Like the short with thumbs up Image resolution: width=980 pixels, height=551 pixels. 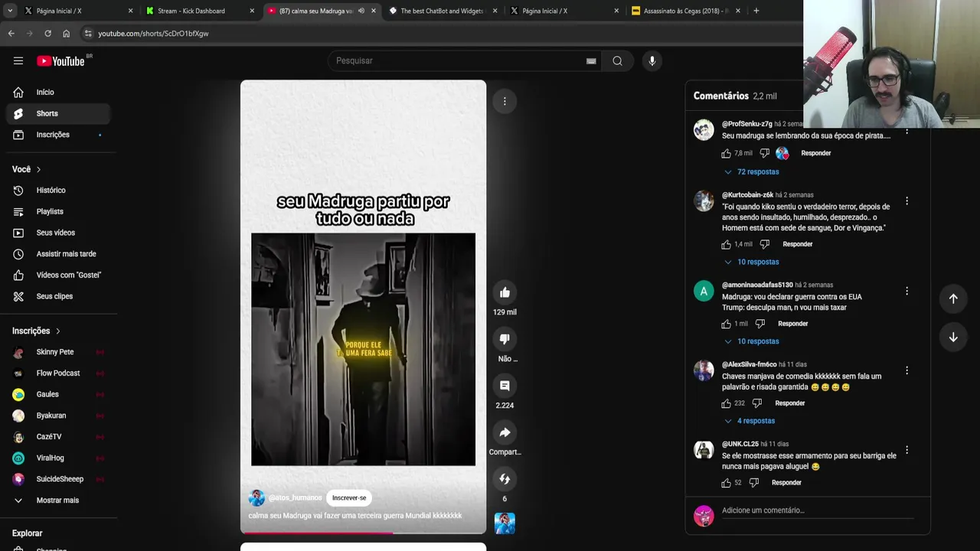[x=505, y=292]
